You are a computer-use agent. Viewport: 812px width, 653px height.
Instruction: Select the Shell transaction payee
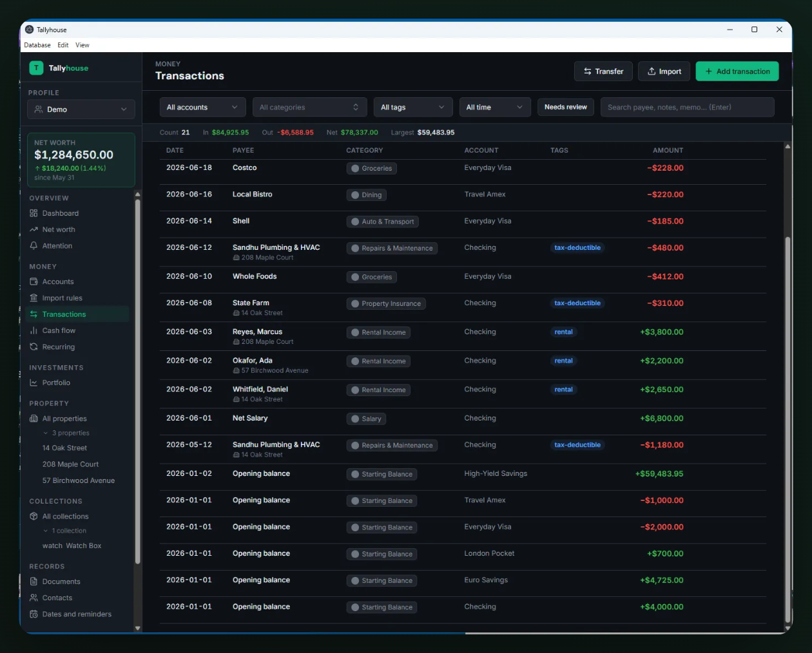(241, 221)
